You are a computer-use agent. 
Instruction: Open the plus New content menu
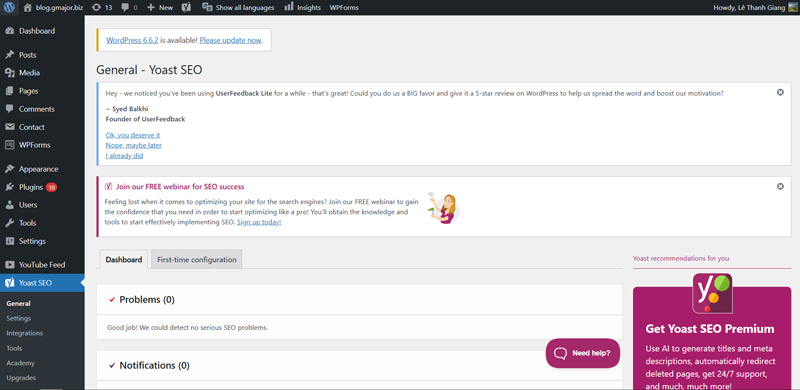[x=160, y=8]
